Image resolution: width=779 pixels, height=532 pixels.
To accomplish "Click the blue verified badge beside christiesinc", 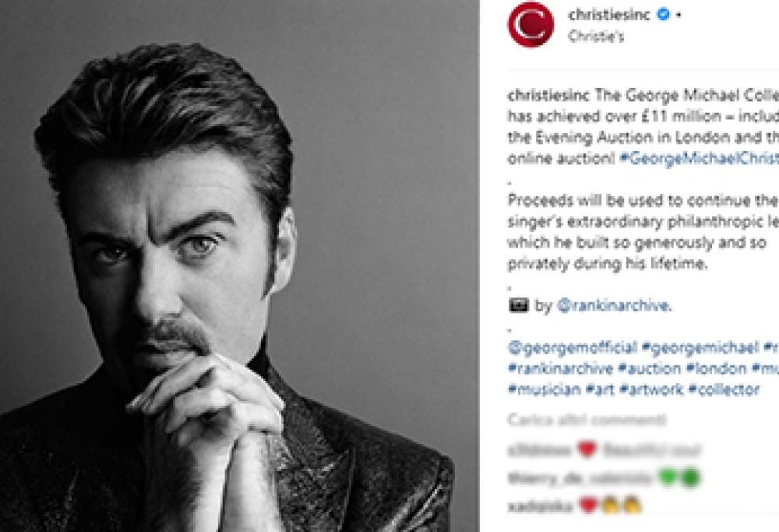I will point(663,14).
